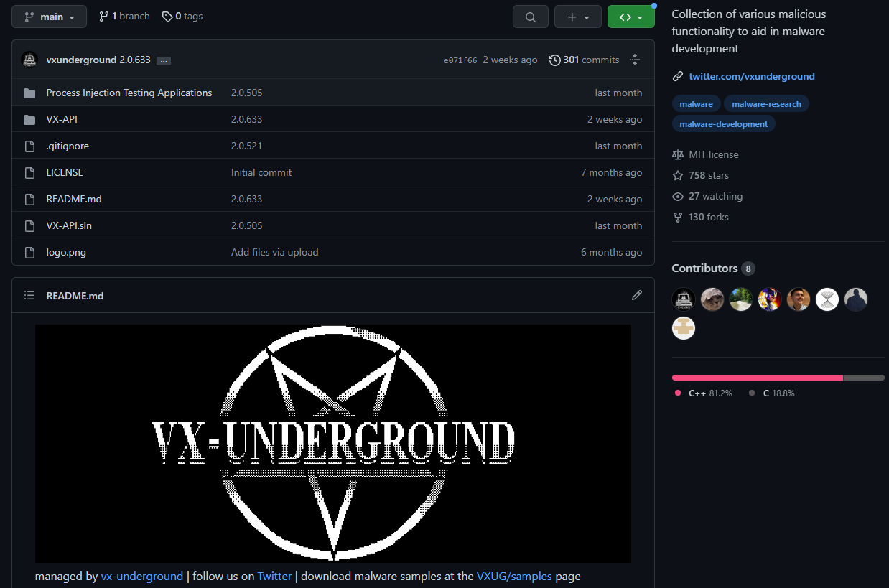Select the malware-research topic tag

[x=766, y=104]
